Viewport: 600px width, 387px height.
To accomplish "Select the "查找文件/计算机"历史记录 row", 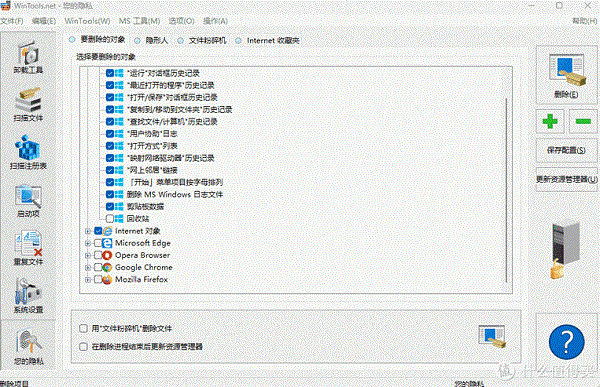I will pyautogui.click(x=172, y=122).
